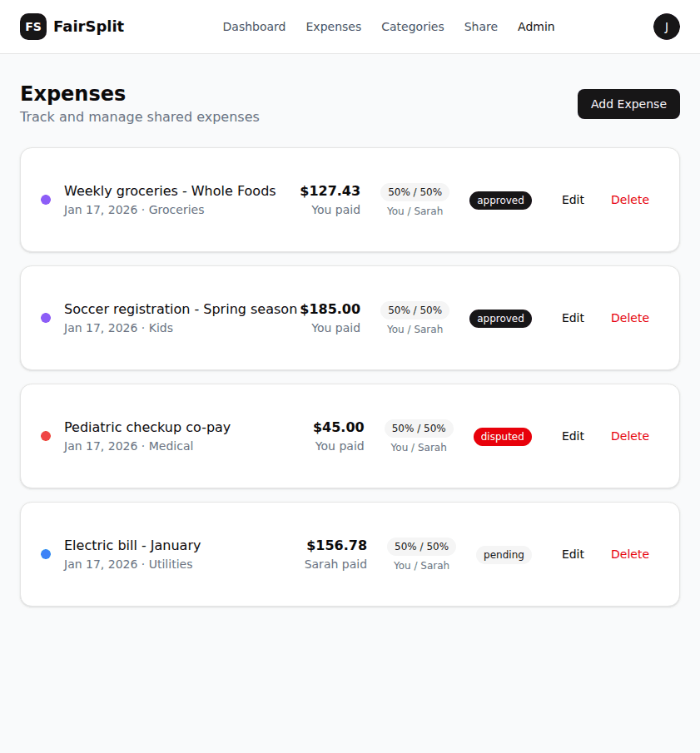Edit the Weekly groceries expense

pos(573,200)
